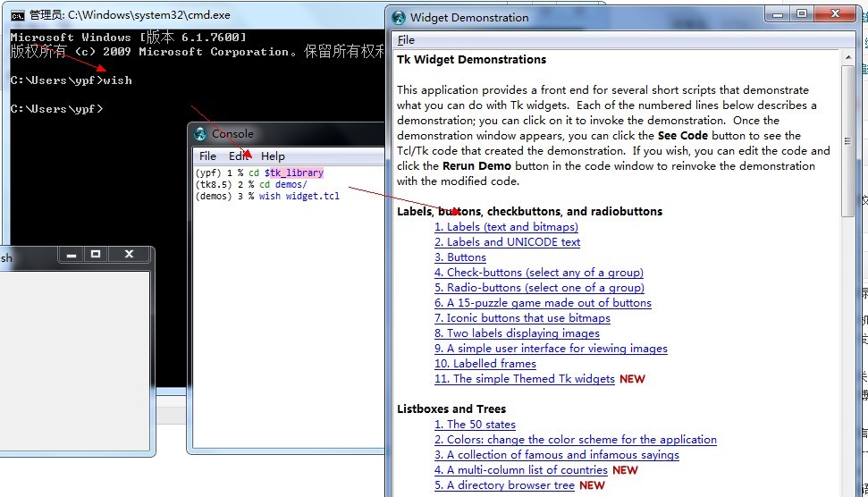Click the 'cd $tk_library' command in Console
The height and width of the screenshot is (497, 868).
[286, 173]
